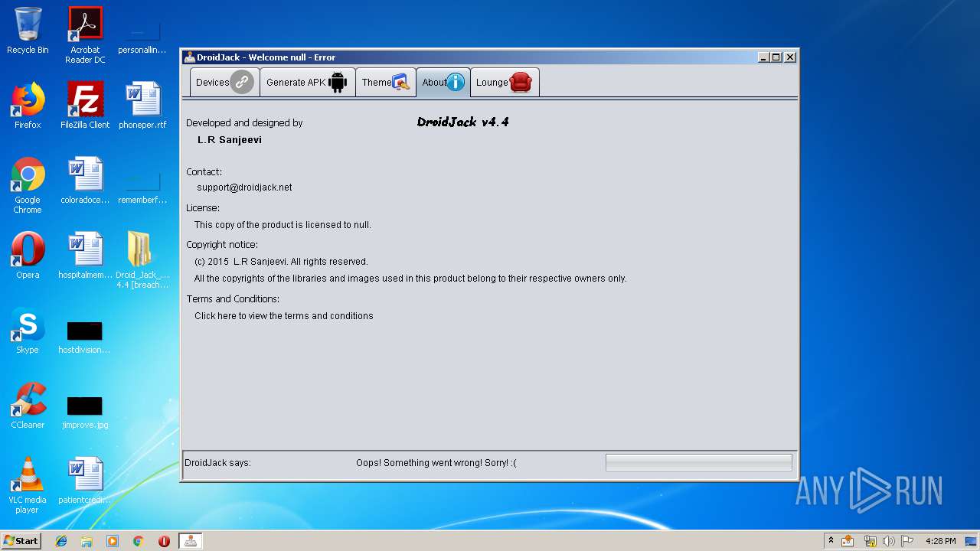The image size is (980, 551).
Task: Open the Generate APK tab
Action: point(307,82)
